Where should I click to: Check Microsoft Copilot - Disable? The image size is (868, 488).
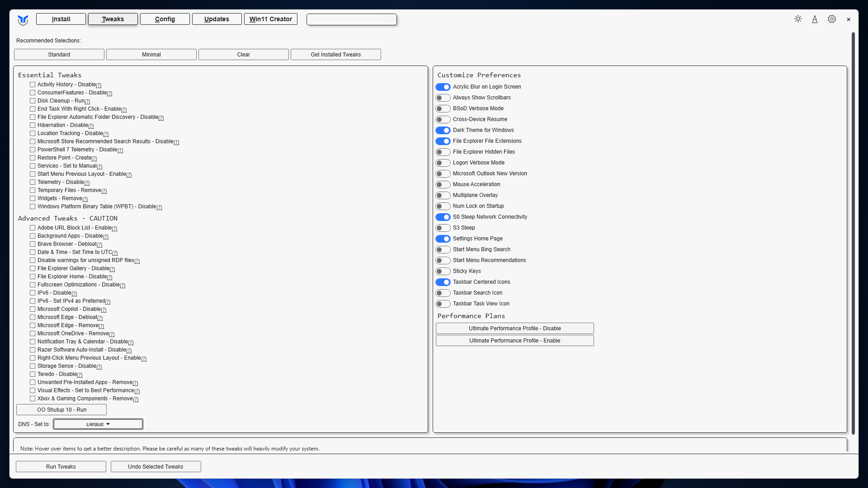[x=33, y=309]
